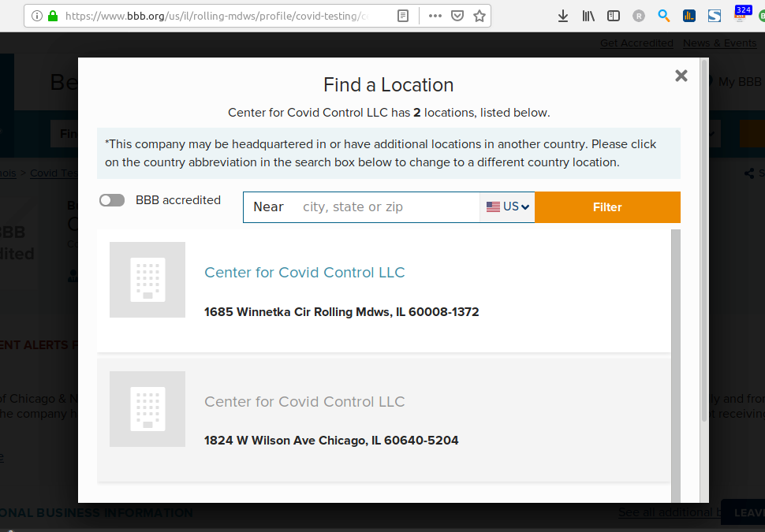
Task: Click the blue S extension icon
Action: (715, 16)
